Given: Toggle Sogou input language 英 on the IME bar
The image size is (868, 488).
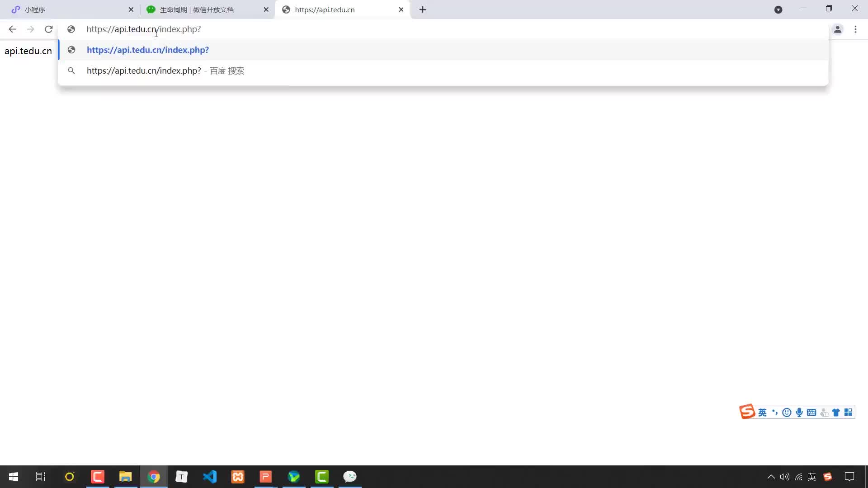Looking at the screenshot, I should tap(762, 412).
